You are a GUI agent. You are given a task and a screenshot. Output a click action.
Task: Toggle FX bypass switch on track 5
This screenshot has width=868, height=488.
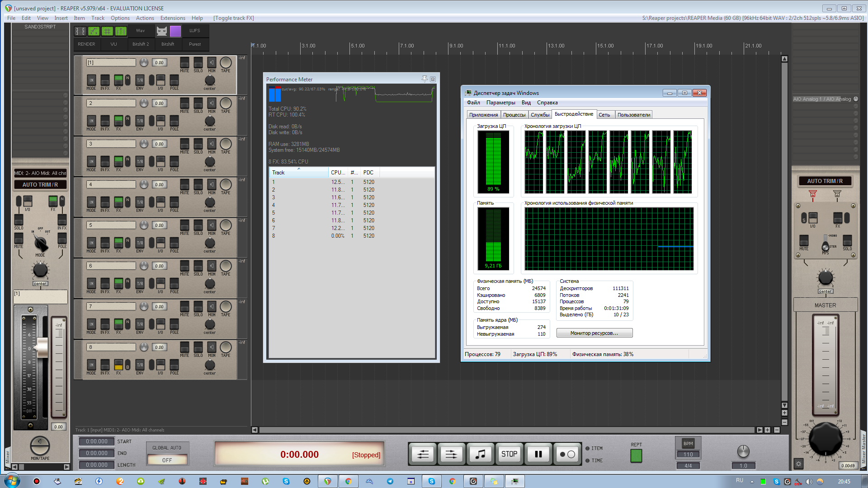(118, 243)
